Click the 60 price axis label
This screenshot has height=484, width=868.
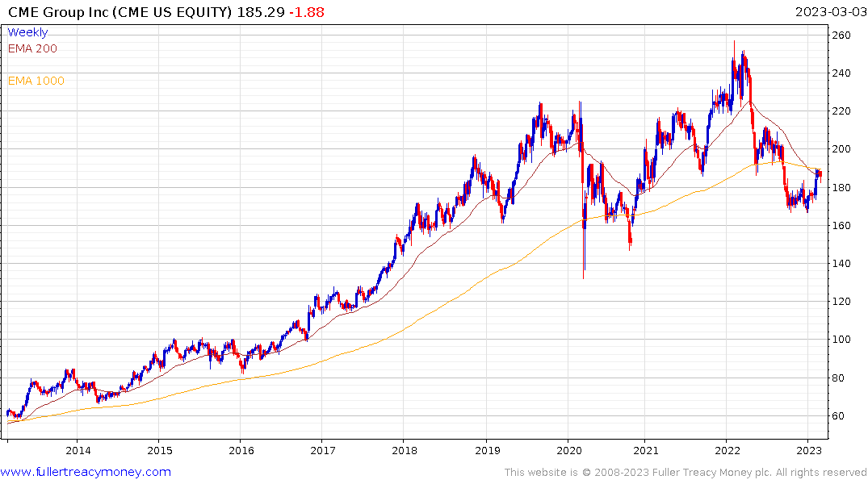pos(838,416)
